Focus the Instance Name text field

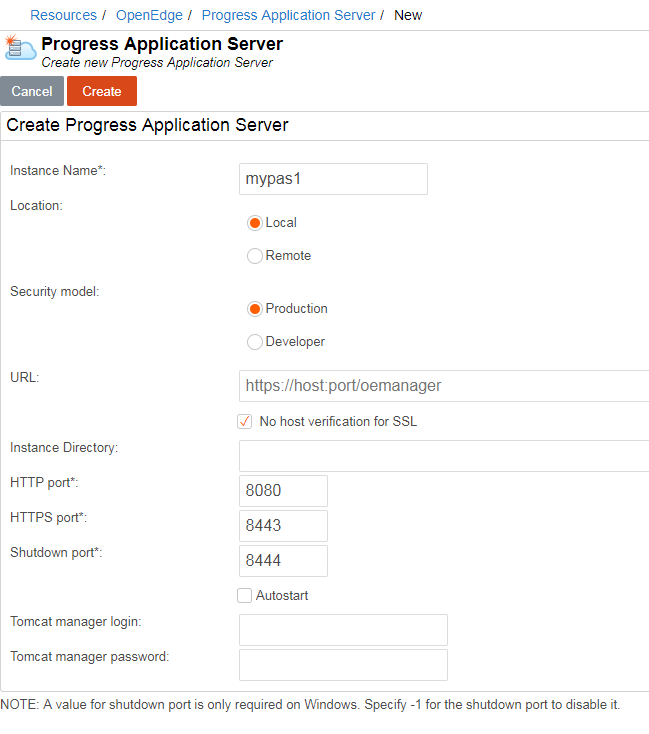(x=333, y=179)
